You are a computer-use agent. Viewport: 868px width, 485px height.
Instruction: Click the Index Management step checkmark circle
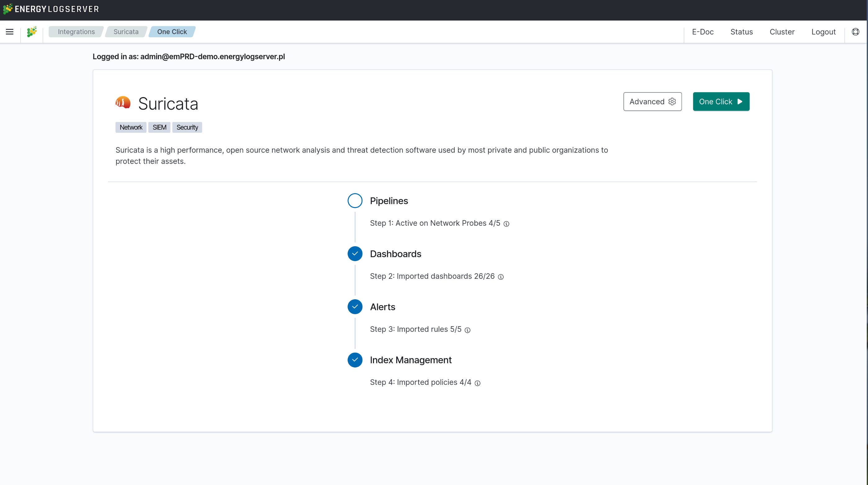(x=355, y=360)
